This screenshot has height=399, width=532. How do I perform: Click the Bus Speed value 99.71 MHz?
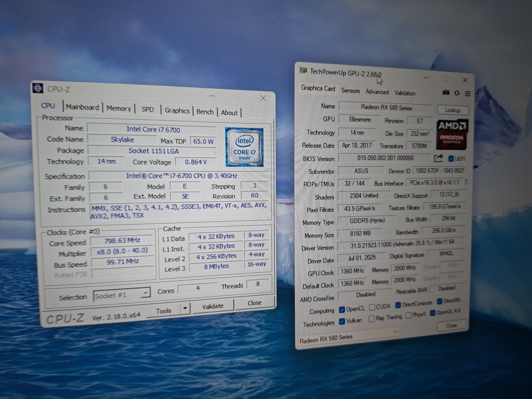(x=123, y=262)
